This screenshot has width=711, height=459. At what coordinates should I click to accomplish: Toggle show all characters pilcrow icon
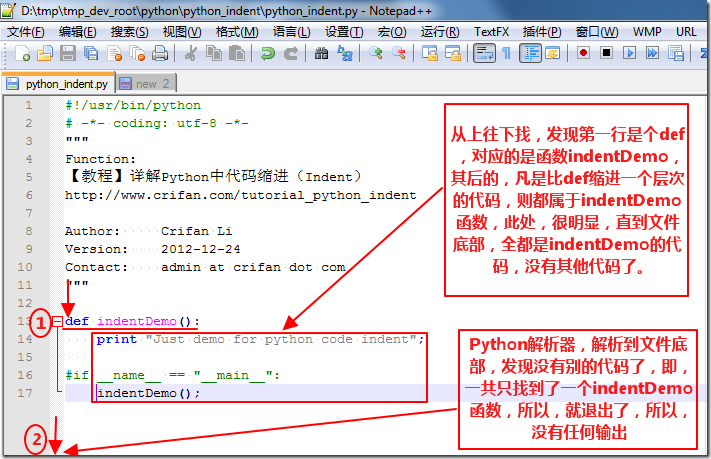[x=506, y=53]
